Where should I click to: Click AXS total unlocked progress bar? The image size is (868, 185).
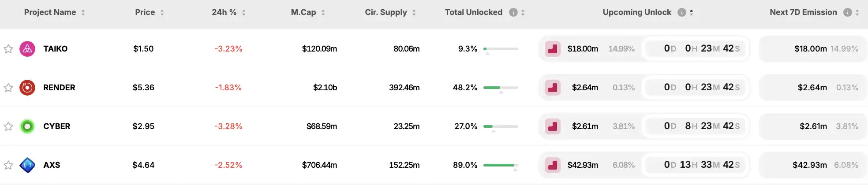tap(501, 165)
